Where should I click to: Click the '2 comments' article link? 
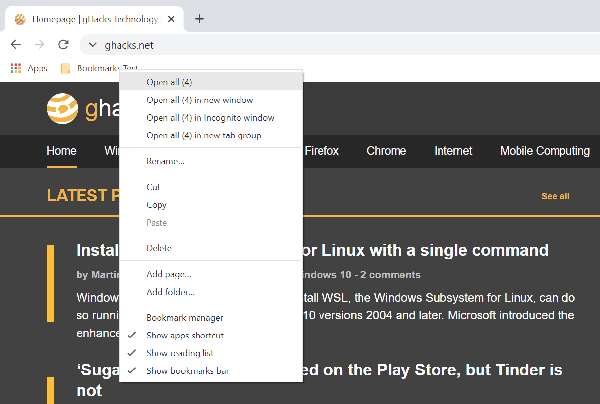coord(390,275)
